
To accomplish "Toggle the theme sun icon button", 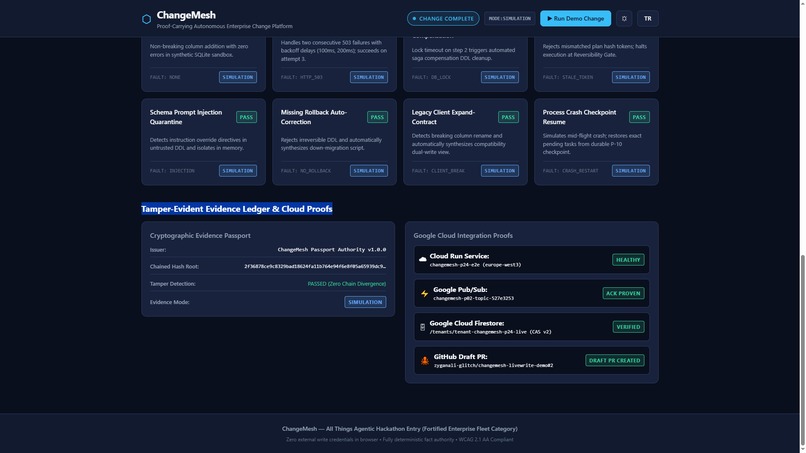I will click(624, 19).
